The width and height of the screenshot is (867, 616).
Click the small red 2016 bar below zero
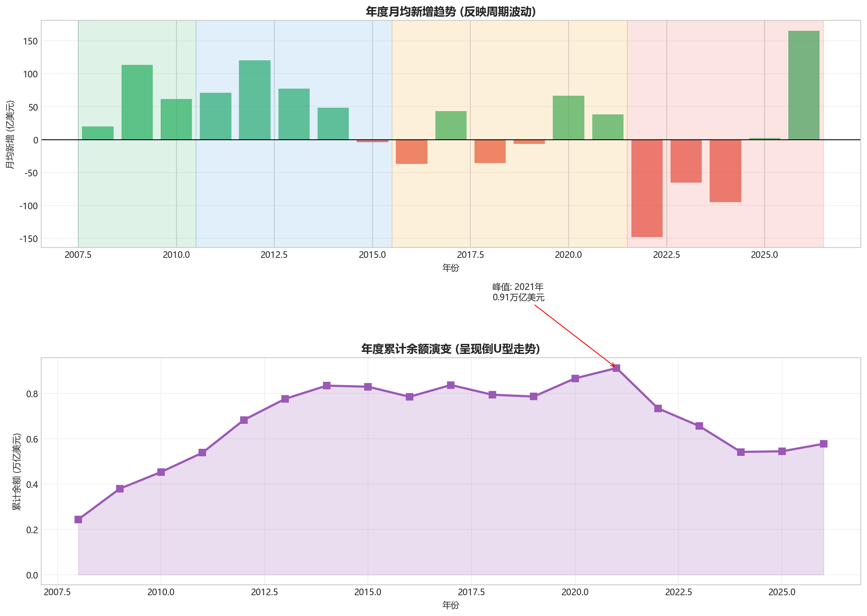coord(411,152)
